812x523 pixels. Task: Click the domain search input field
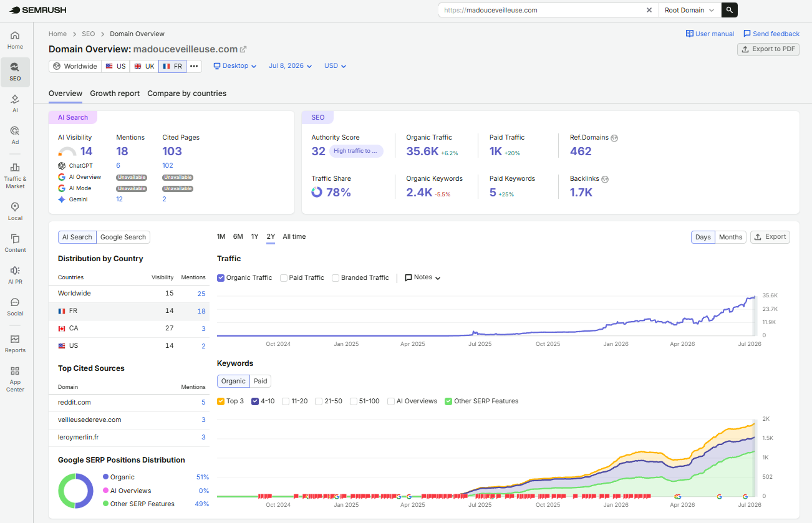coord(543,10)
